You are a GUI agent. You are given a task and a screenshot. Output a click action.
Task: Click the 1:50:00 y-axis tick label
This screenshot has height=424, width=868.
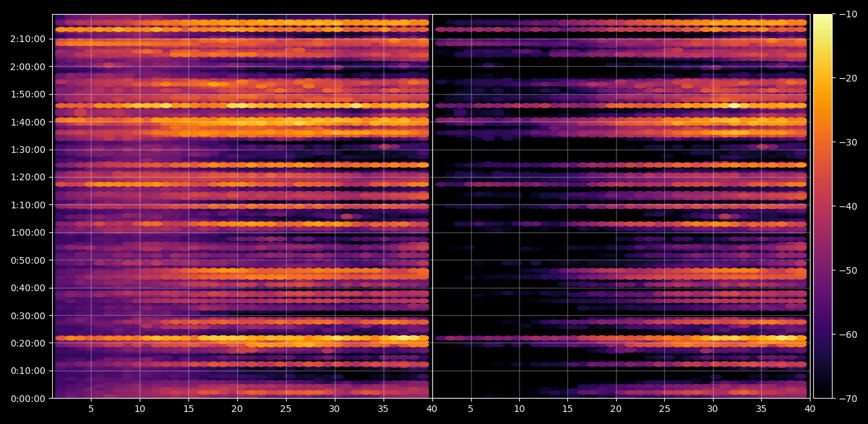[27, 93]
